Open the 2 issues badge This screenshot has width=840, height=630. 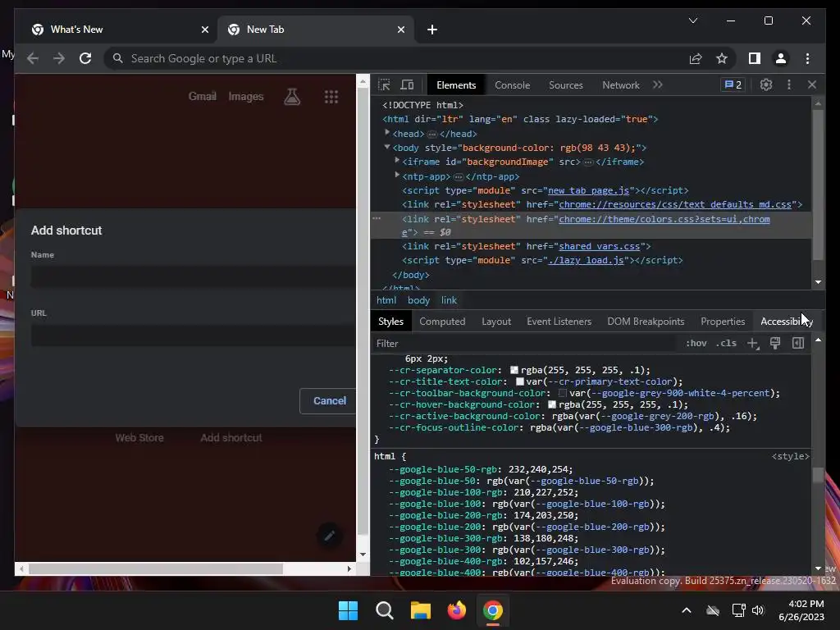click(x=733, y=84)
